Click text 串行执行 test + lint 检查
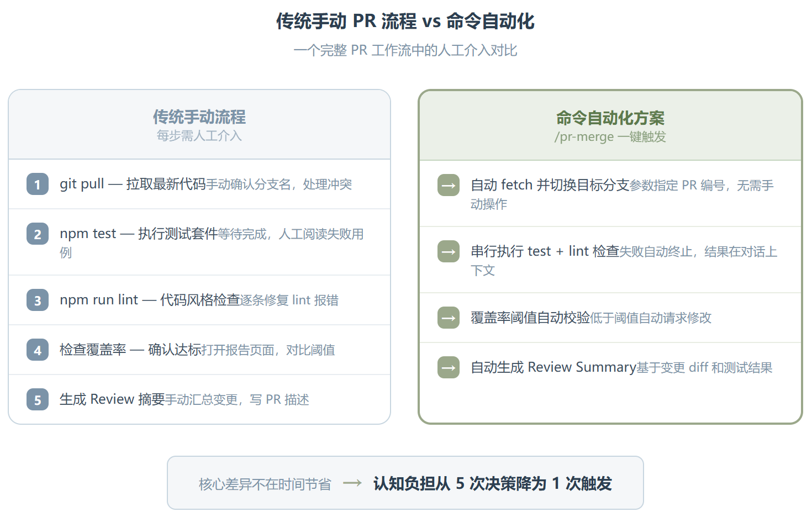The image size is (812, 517). coord(545,251)
